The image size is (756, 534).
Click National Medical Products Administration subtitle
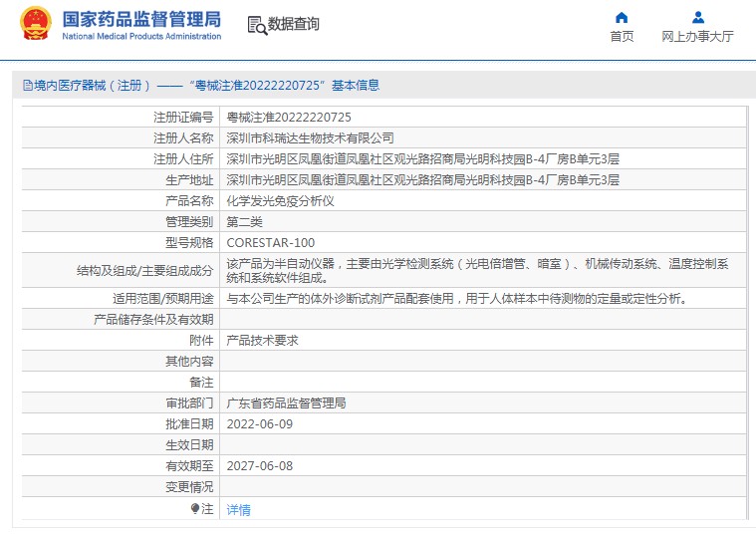141,36
